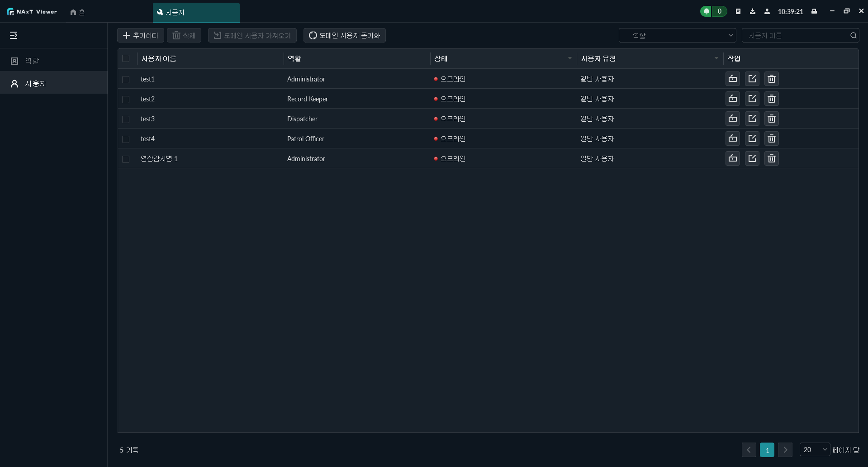Collapse the sidebar with the hamburger icon
This screenshot has height=467, width=868.
14,35
